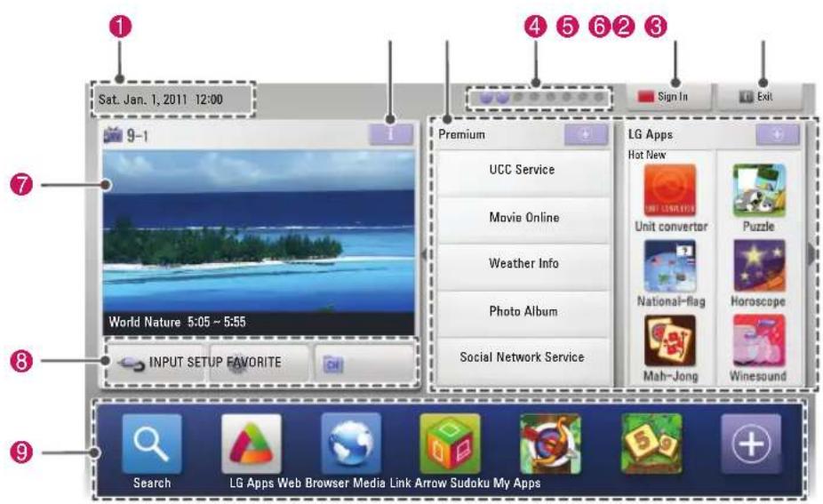Open SETUP via the gear icon button
Screen dimensions: 823x504
click(260, 363)
